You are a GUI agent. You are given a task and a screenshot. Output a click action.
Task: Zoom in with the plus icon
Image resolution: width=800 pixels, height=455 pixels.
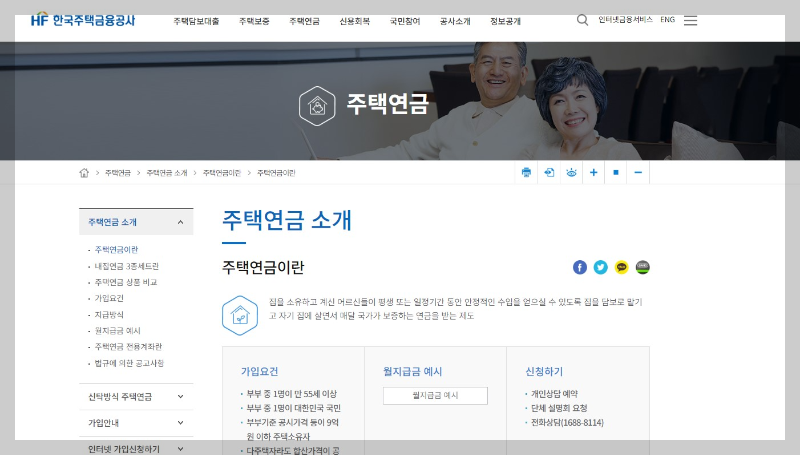pyautogui.click(x=593, y=172)
